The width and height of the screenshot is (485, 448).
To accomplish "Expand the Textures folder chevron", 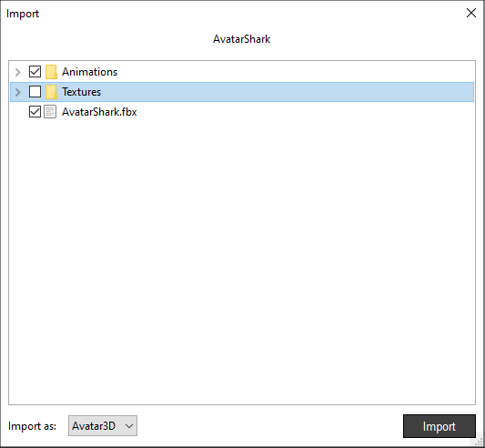I will (18, 92).
